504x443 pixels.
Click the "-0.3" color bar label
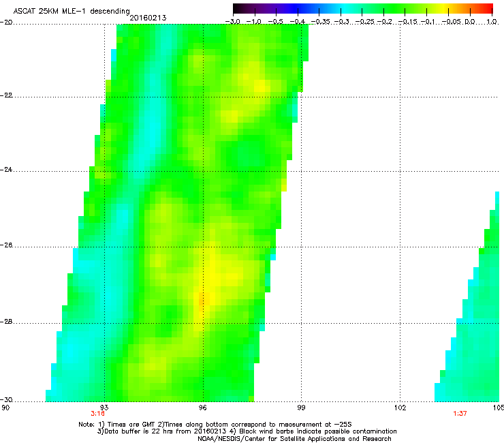click(342, 22)
